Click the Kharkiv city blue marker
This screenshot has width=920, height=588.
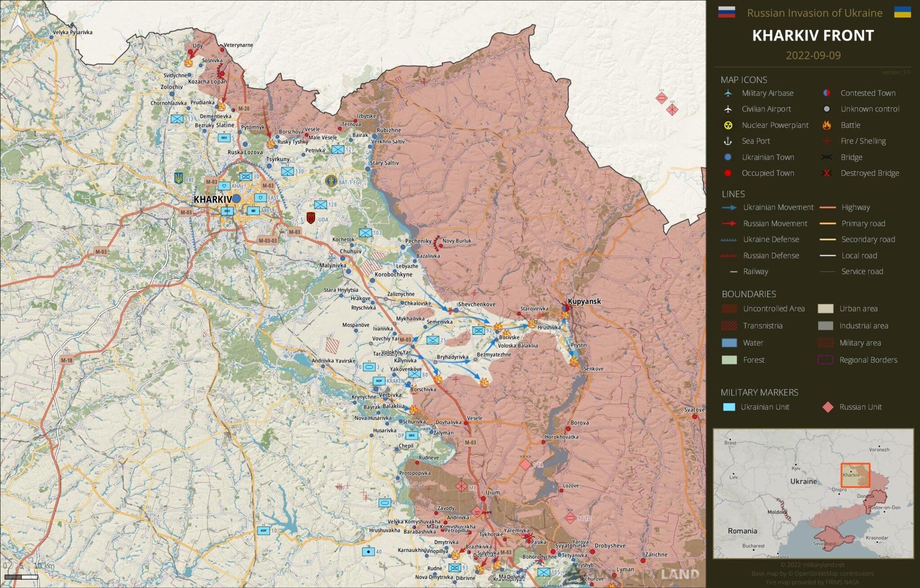click(236, 198)
